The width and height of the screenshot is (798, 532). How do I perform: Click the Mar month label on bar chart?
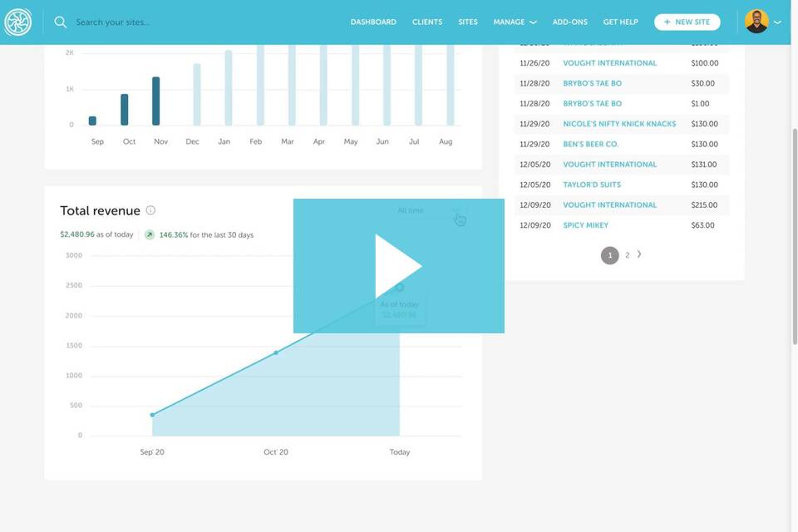point(288,141)
